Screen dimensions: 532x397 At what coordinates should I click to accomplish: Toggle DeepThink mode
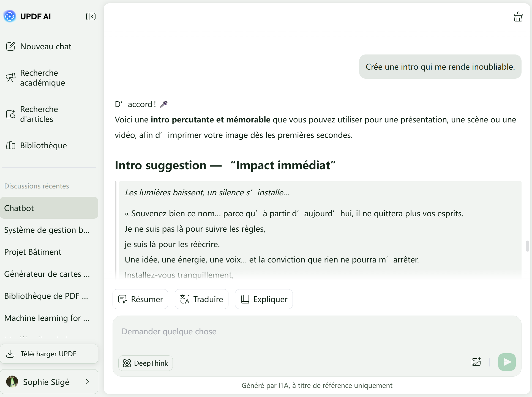pos(145,363)
